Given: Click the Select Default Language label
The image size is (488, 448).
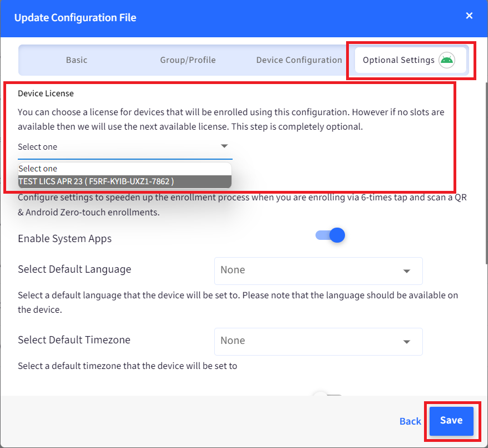Looking at the screenshot, I should (x=75, y=269).
